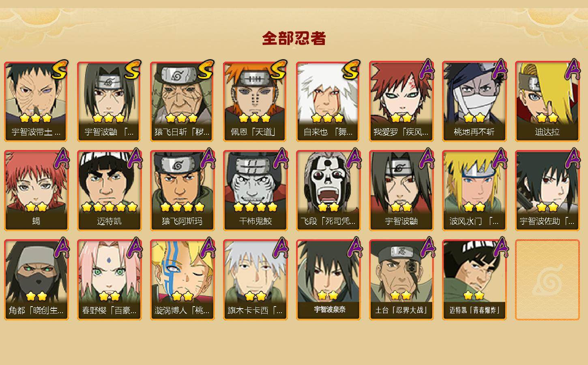Click the 宇智波泉奈 character card

click(328, 280)
